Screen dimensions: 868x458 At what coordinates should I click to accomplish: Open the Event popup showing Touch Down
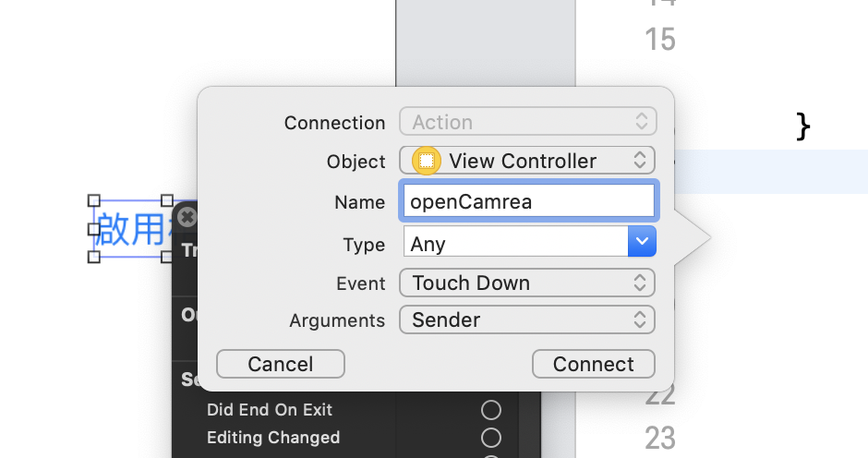coord(527,283)
